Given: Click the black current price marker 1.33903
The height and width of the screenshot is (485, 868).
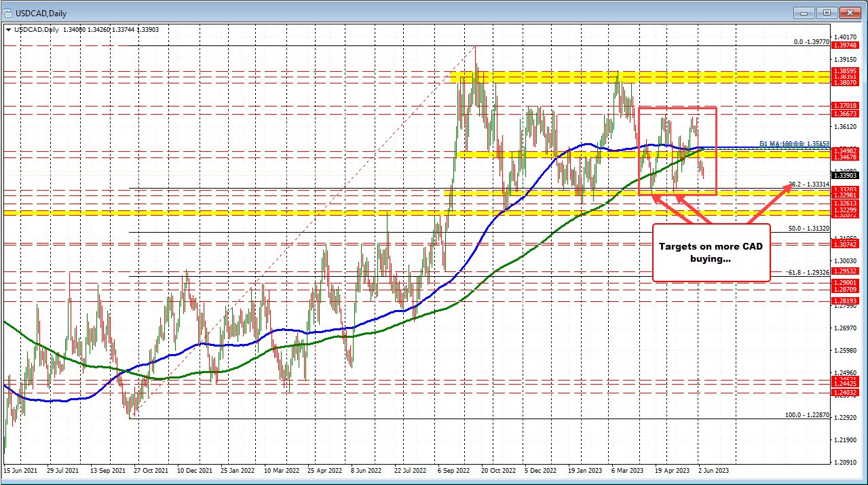Looking at the screenshot, I should [x=844, y=174].
